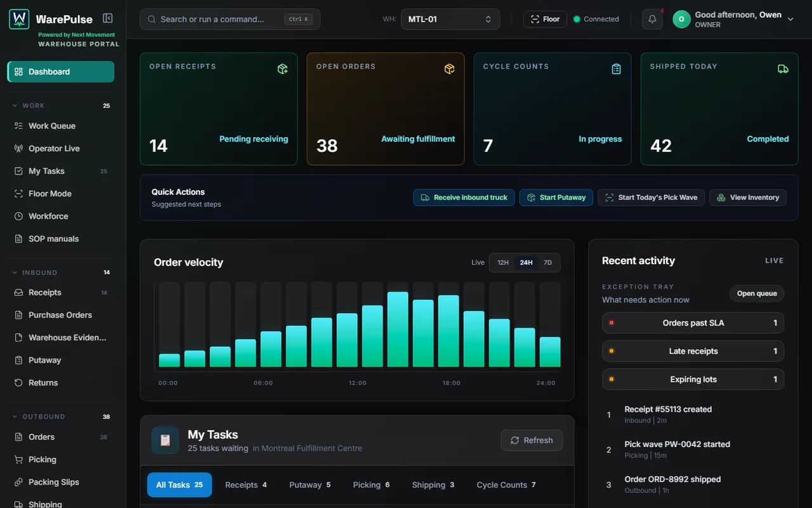The height and width of the screenshot is (508, 812).
Task: Expand the user menu chevron
Action: [x=790, y=19]
